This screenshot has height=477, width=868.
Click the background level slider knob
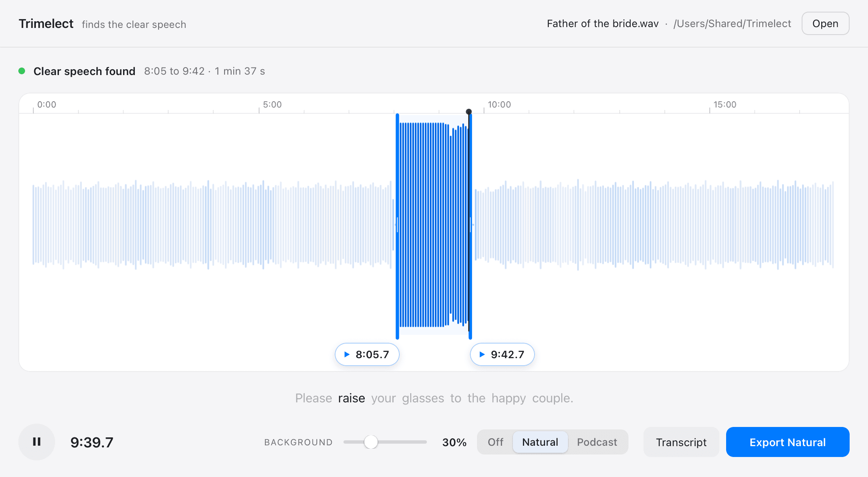[371, 442]
